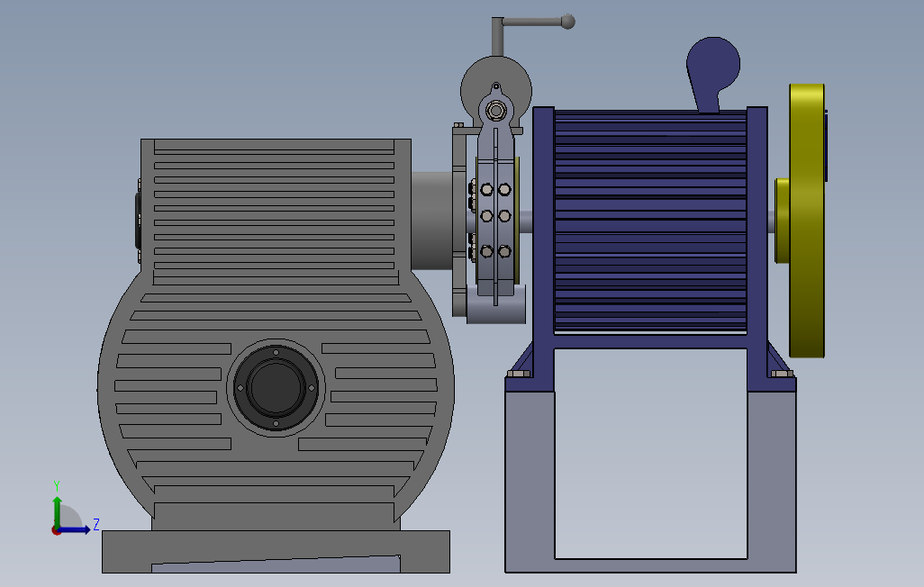
Task: Select the large yellow flywheel
Action: tap(807, 221)
